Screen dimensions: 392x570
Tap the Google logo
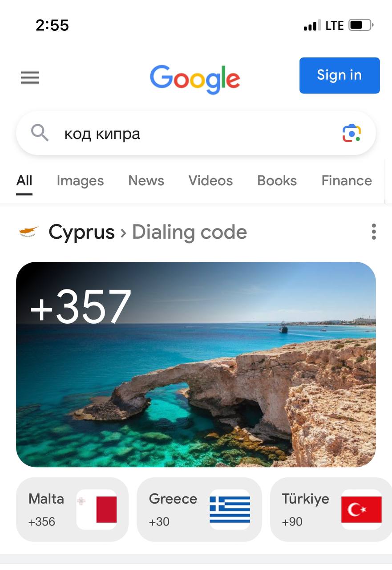point(195,79)
